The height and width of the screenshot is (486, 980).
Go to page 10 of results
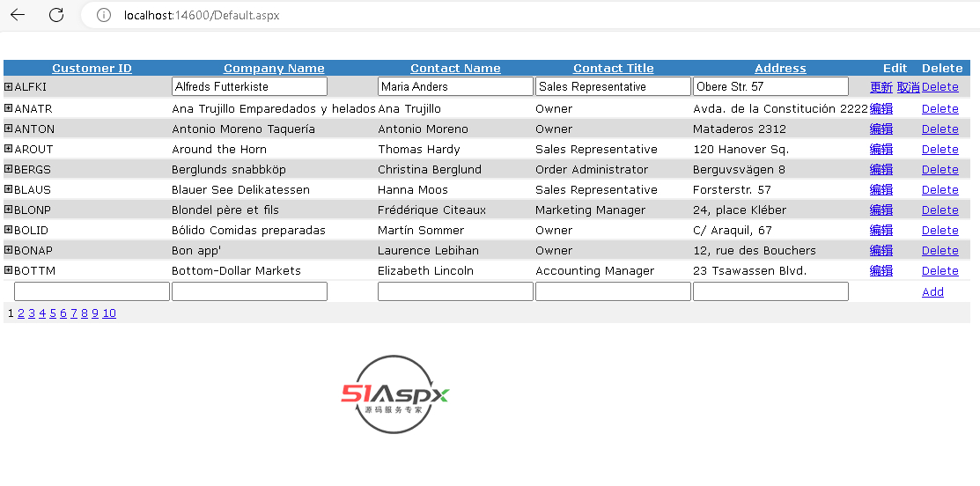click(109, 313)
